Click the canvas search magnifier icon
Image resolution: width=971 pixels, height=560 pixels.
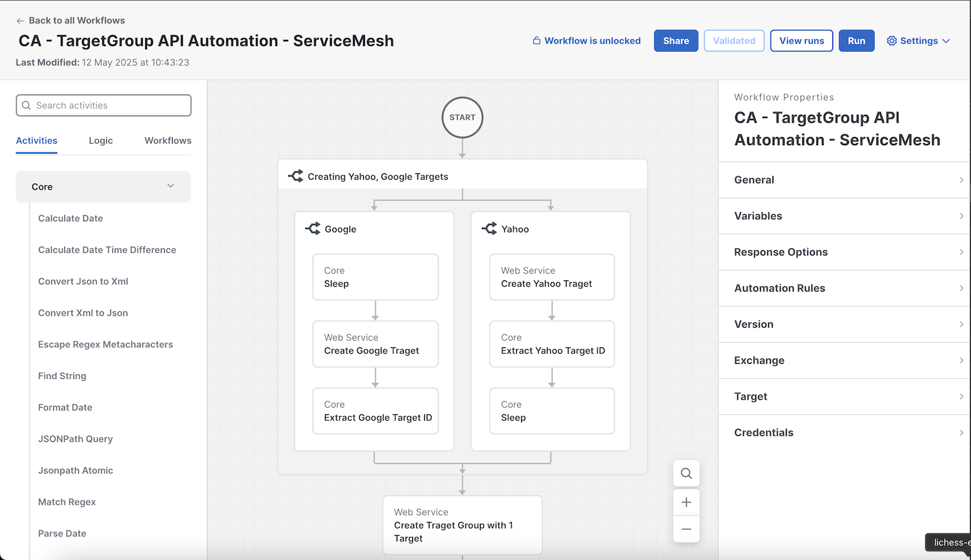click(x=686, y=473)
